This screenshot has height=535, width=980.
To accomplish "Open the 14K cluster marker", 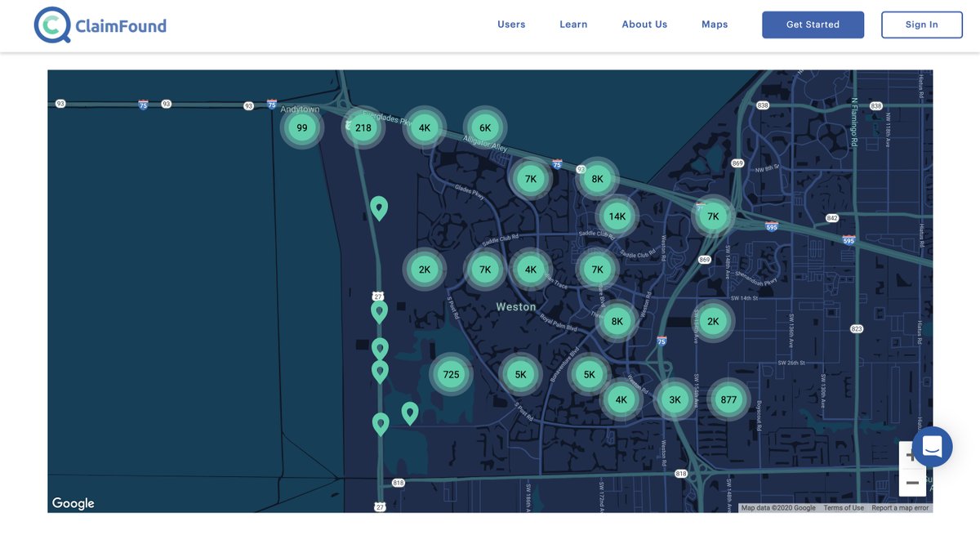I will 617,216.
